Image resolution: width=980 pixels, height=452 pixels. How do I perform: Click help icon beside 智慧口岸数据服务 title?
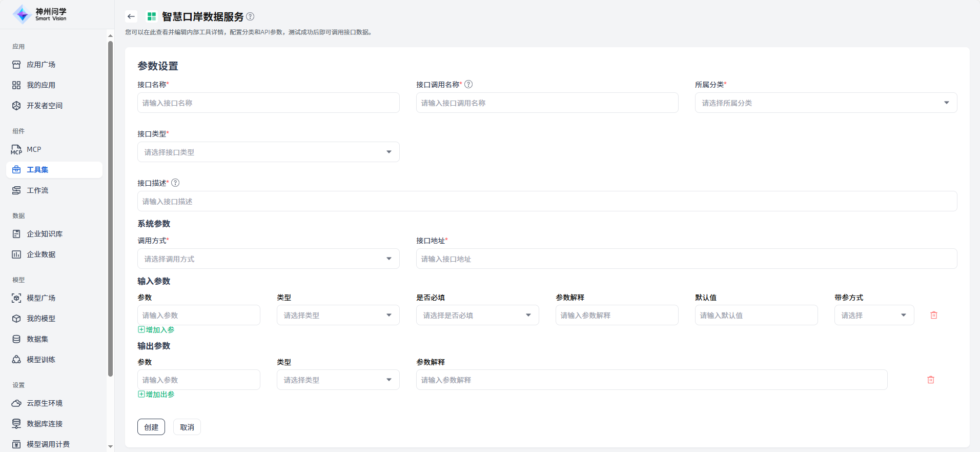tap(250, 16)
